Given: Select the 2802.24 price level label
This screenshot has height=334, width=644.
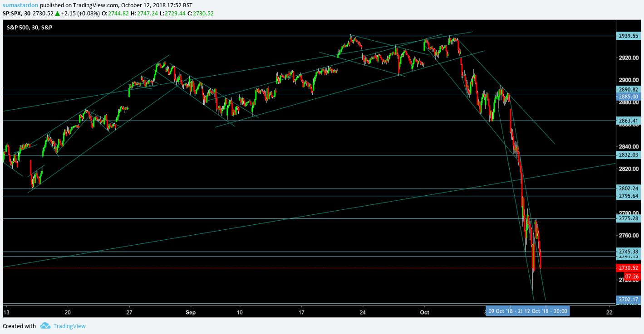Looking at the screenshot, I should pyautogui.click(x=629, y=189).
